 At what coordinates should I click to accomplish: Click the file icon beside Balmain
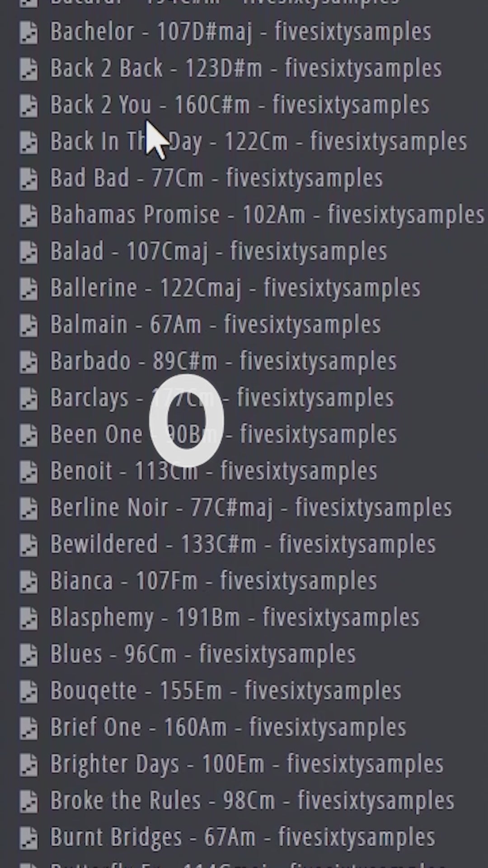coord(28,325)
